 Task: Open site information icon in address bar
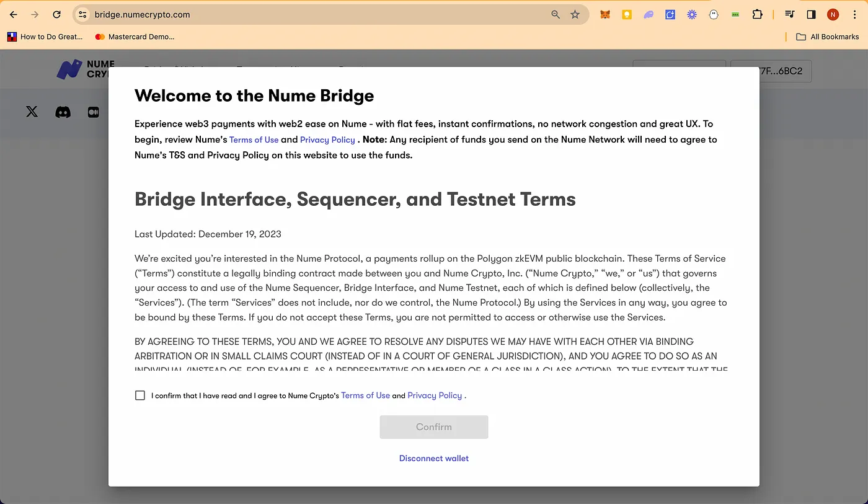point(82,14)
